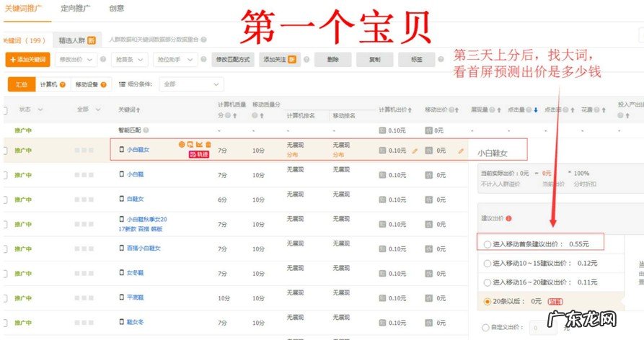Show info icon next to 智能匹配
This screenshot has height=340, width=644.
click(x=146, y=130)
